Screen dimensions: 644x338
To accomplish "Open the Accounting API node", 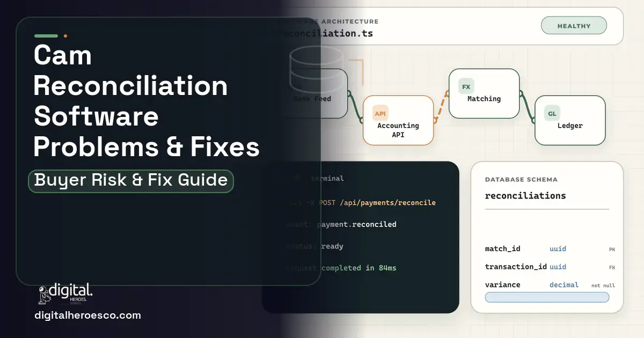I will [398, 120].
